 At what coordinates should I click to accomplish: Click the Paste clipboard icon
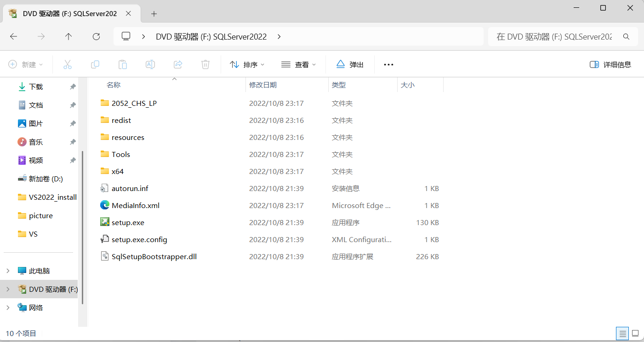[123, 64]
